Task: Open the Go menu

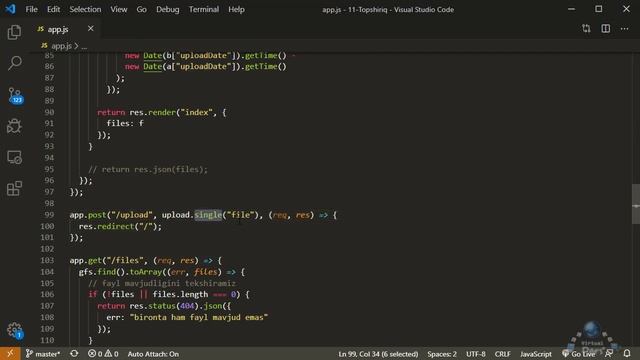Action: pyautogui.click(x=142, y=9)
